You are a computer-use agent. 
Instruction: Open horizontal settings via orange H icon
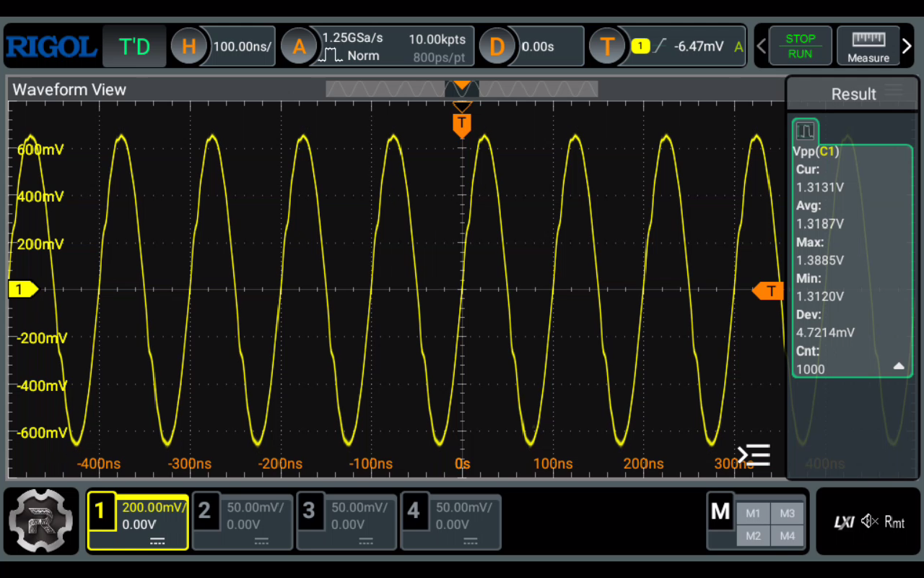[188, 47]
